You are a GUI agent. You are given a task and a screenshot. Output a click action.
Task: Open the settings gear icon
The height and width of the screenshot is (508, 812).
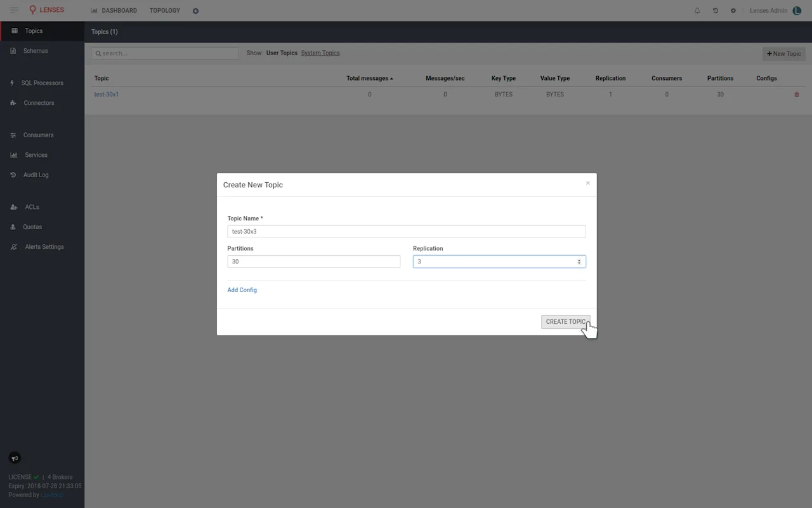(733, 11)
